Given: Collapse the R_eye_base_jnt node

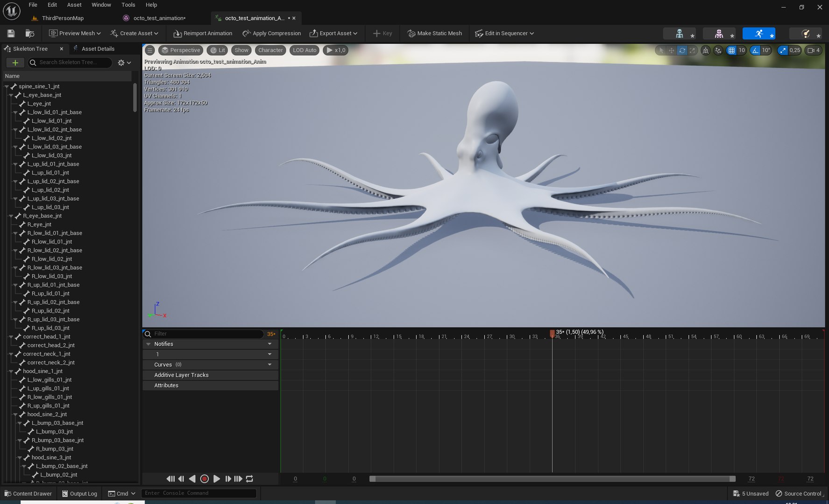Looking at the screenshot, I should [11, 216].
